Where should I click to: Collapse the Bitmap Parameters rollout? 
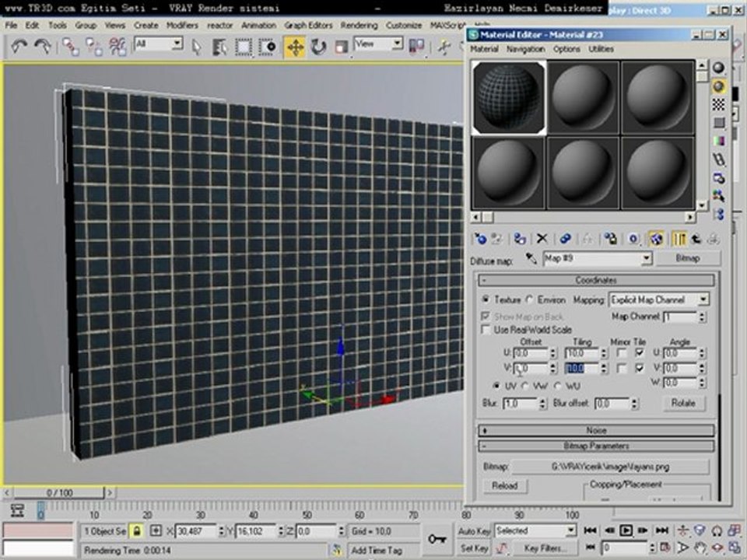click(x=596, y=446)
